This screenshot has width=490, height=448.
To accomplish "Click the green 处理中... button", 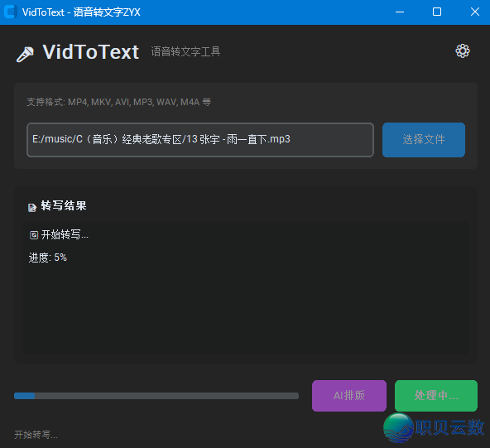I will click(436, 396).
